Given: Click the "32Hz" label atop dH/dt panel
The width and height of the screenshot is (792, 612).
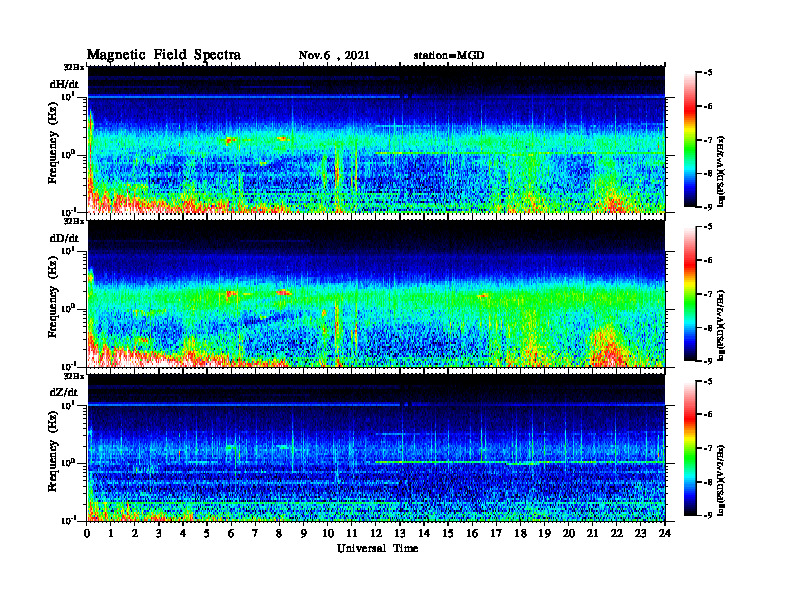Looking at the screenshot, I should click(73, 67).
